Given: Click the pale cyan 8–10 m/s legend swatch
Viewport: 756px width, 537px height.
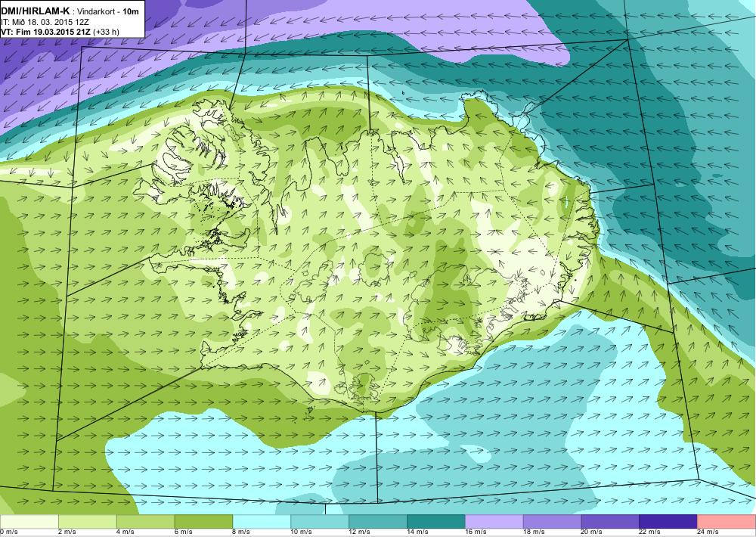Looking at the screenshot, I should click(x=262, y=522).
